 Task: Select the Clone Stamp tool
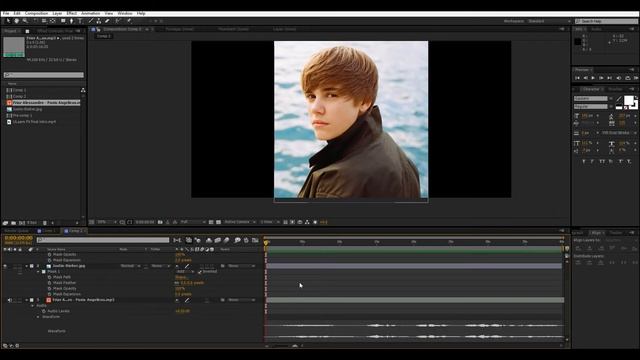[x=99, y=21]
